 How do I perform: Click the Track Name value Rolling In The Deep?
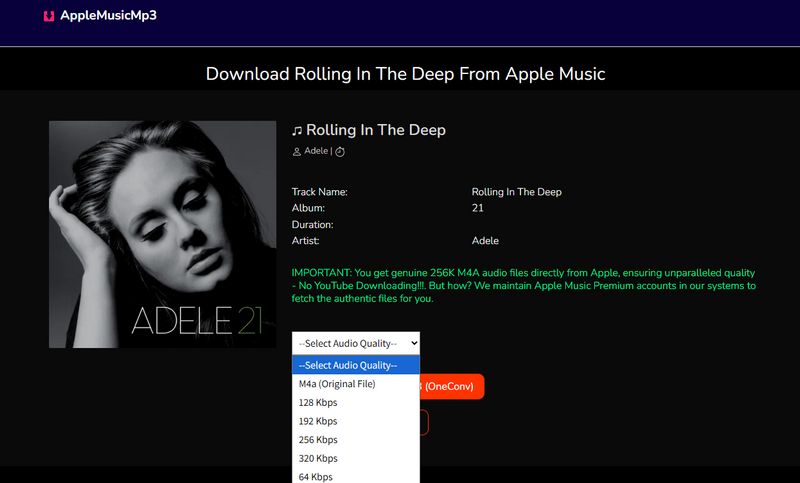pos(516,192)
